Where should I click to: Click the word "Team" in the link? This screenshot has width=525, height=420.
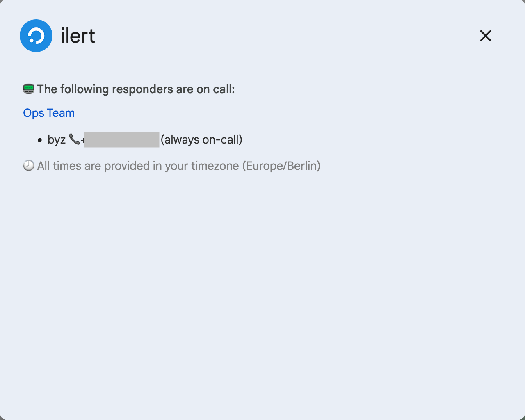(61, 113)
